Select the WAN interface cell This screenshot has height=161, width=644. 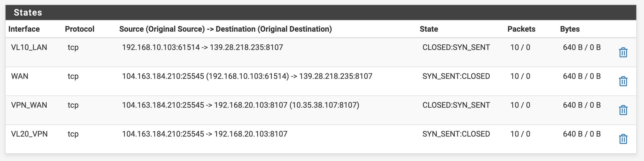[20, 76]
